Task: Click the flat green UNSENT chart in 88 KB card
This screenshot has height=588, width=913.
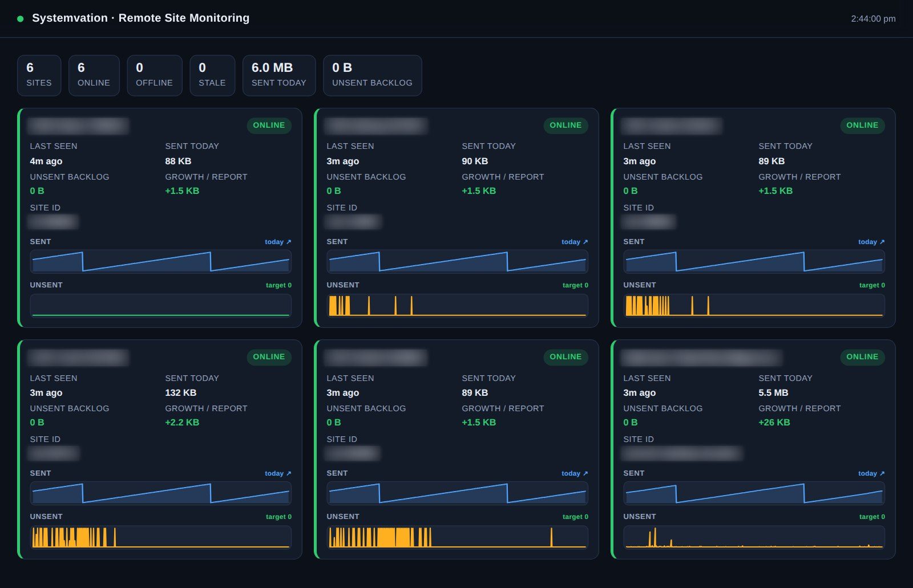Action: coord(160,306)
